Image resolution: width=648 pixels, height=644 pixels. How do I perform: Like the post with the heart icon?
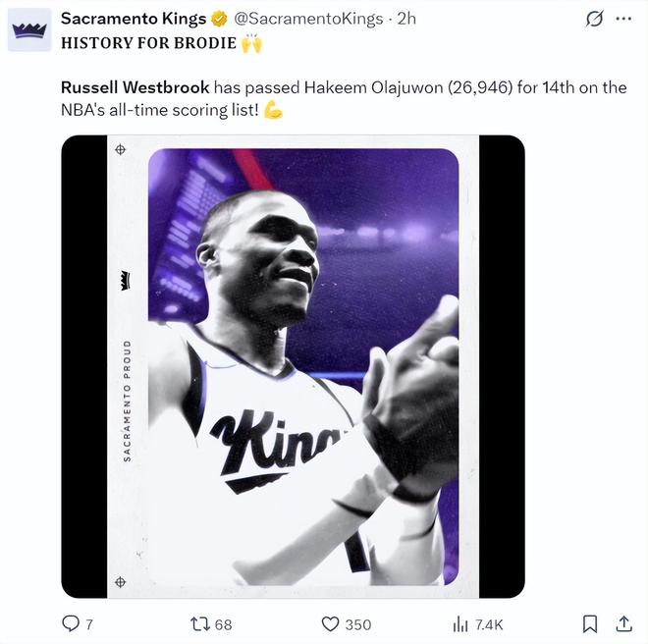tap(331, 623)
